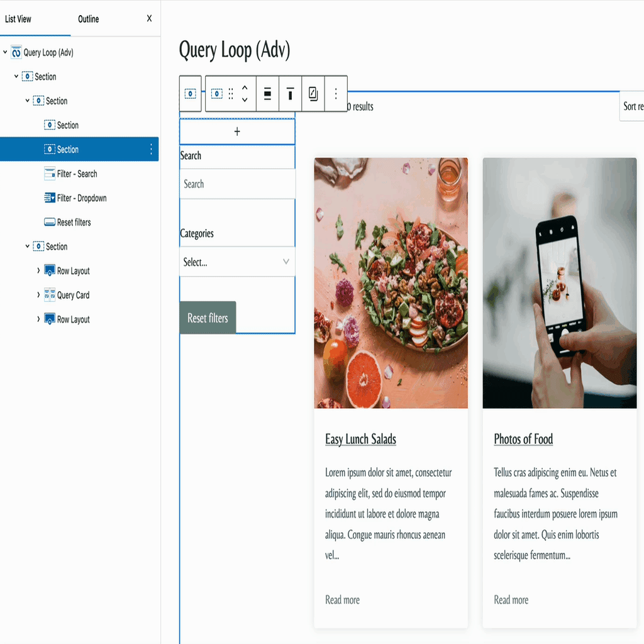The width and height of the screenshot is (644, 644).
Task: Move block up with the up arrow
Action: tap(245, 87)
